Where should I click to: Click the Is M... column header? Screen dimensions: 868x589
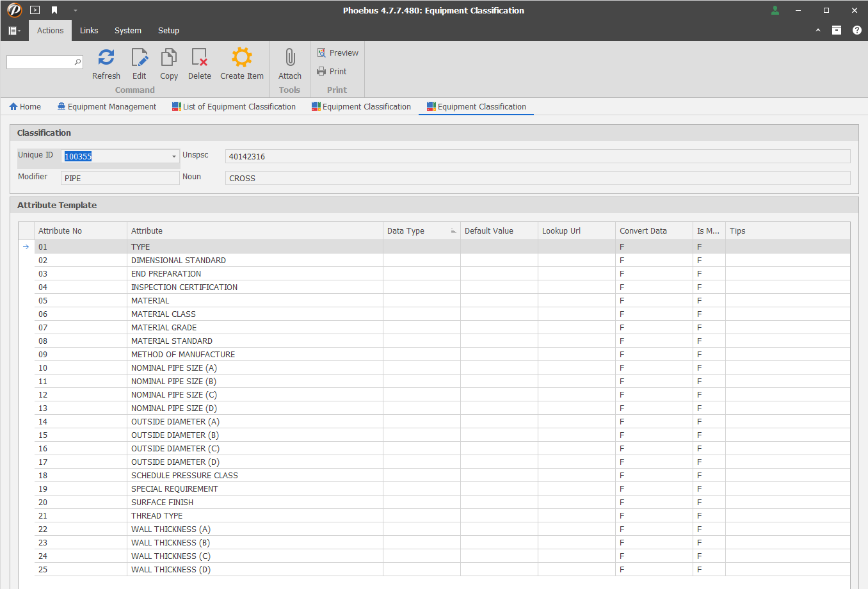(709, 231)
